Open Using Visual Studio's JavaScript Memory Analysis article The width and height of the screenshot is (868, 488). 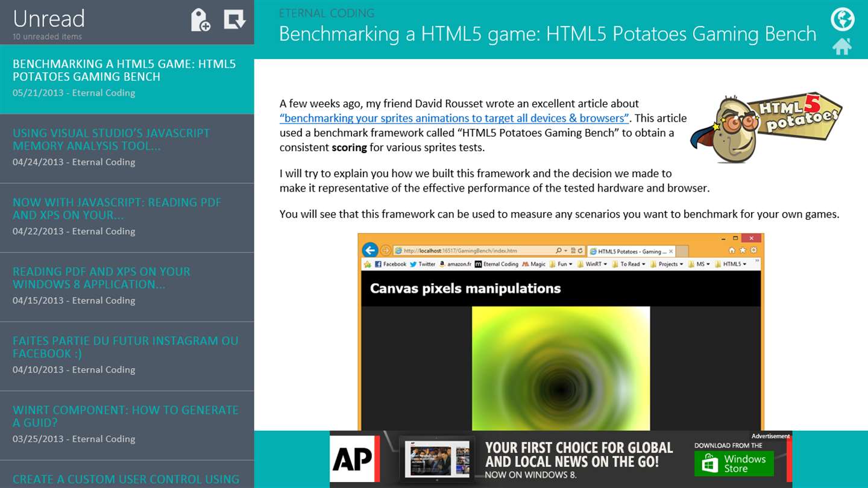[127, 149]
